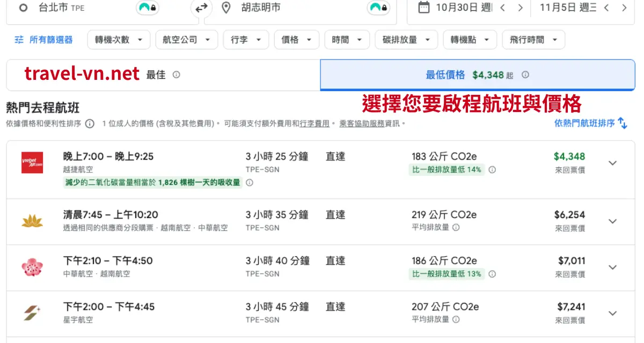This screenshot has height=343, width=644.
Task: Select the 最低價格 $4,348 tab
Action: coord(478,75)
